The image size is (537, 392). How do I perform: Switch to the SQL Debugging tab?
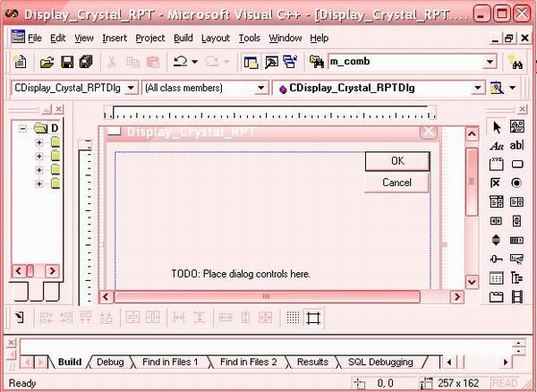pyautogui.click(x=380, y=362)
